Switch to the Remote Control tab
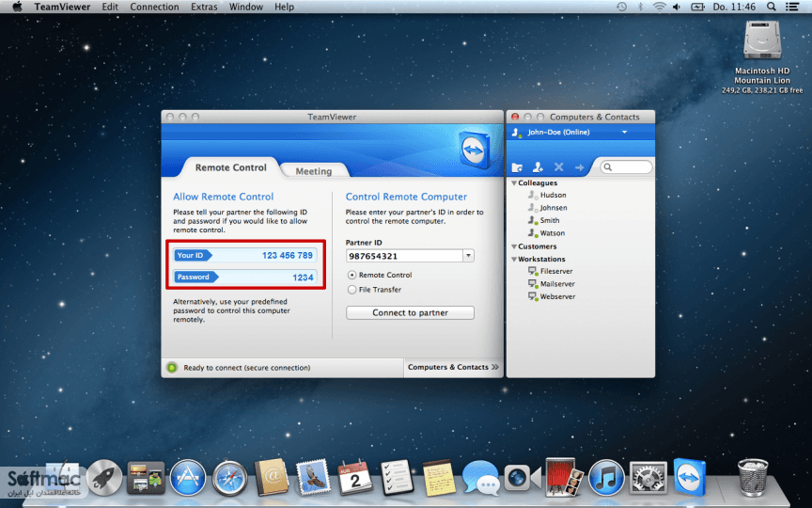The image size is (812, 508). tap(231, 167)
